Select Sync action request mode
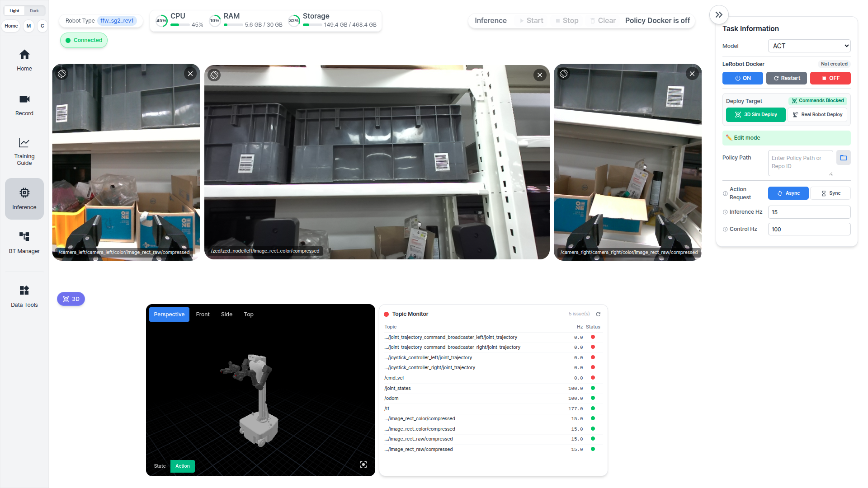Screen dimensions: 868x488 [830, 193]
